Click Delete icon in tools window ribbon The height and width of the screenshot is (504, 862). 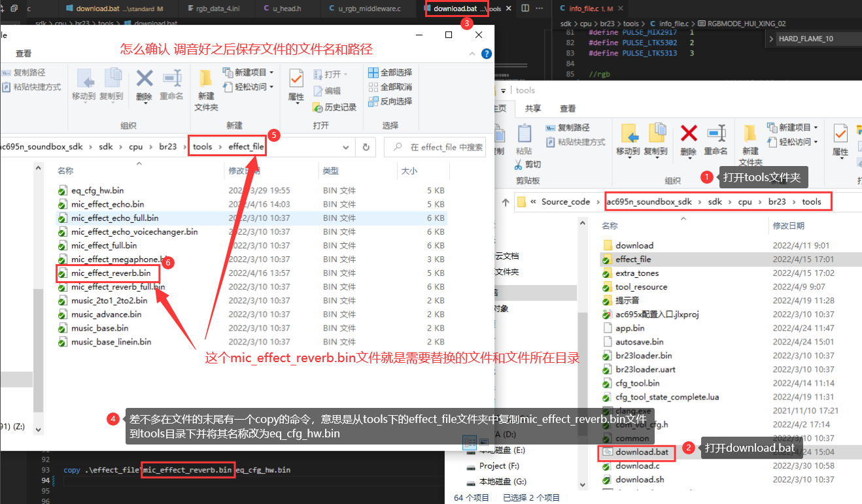tap(688, 140)
